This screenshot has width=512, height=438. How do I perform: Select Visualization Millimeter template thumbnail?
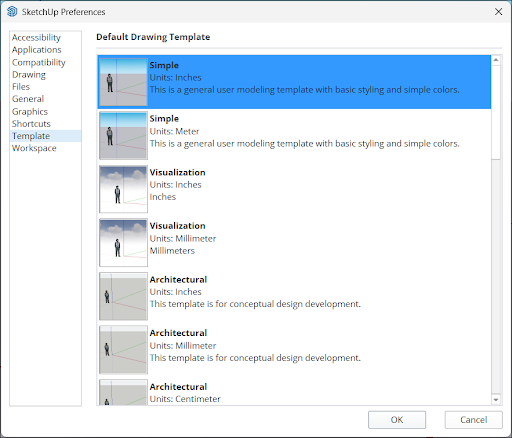pyautogui.click(x=123, y=243)
